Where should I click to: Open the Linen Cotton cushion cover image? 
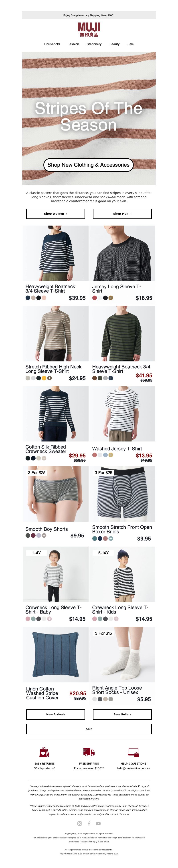point(56,654)
